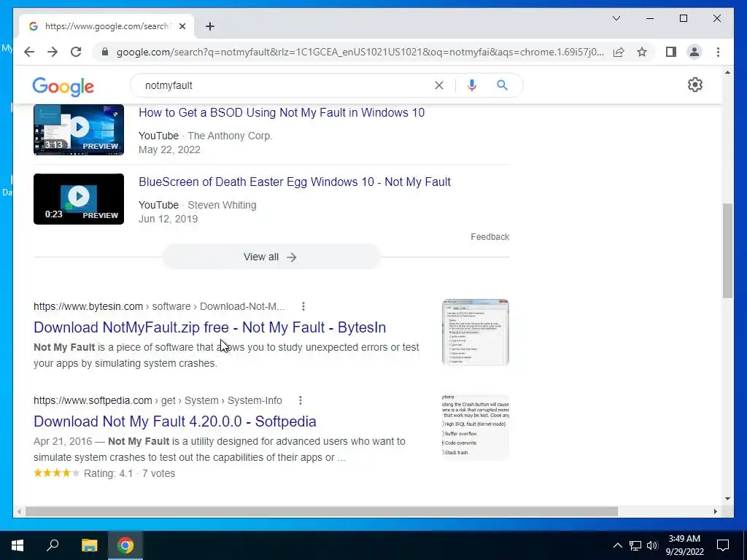The height and width of the screenshot is (560, 747).
Task: Share this page from the address bar
Action: tap(619, 52)
